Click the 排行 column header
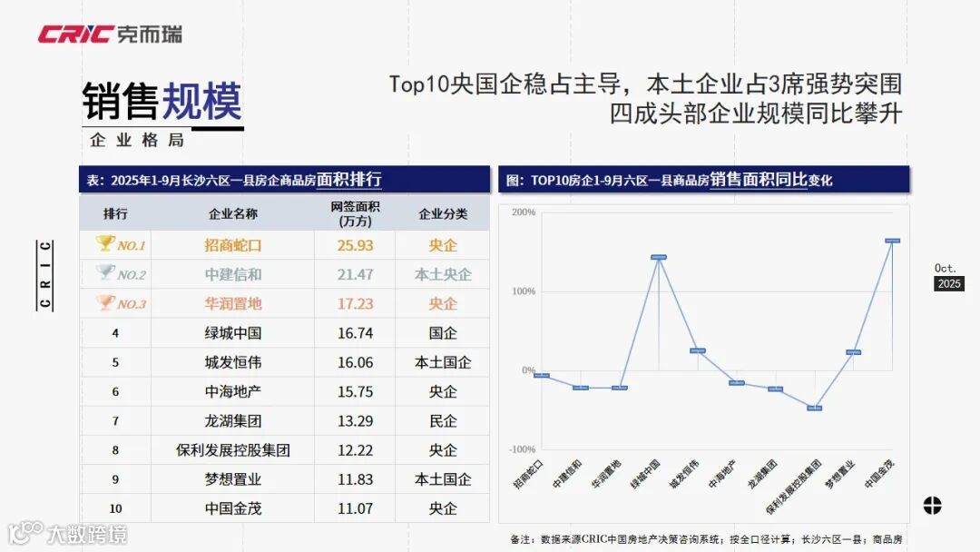The width and height of the screenshot is (980, 552). tap(115, 213)
